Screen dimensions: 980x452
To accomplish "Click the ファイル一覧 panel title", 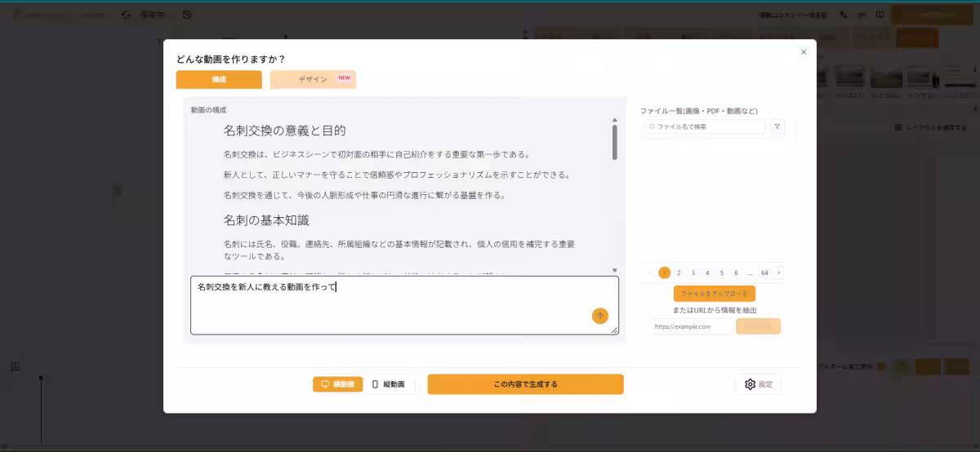I will (x=699, y=110).
